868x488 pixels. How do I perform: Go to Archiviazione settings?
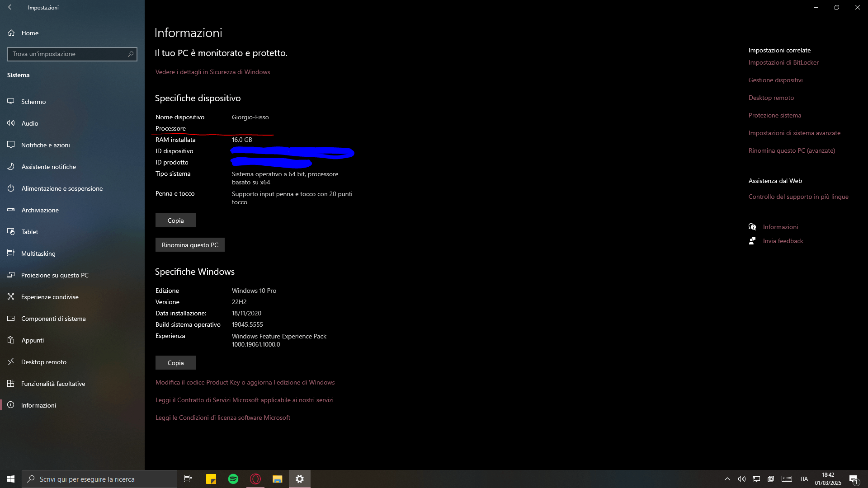(x=40, y=210)
